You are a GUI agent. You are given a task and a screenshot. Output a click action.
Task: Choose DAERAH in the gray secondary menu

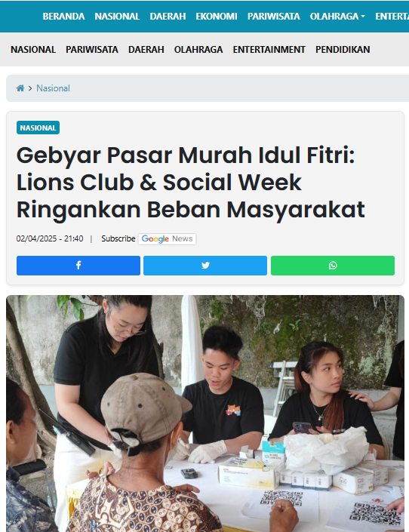(146, 50)
